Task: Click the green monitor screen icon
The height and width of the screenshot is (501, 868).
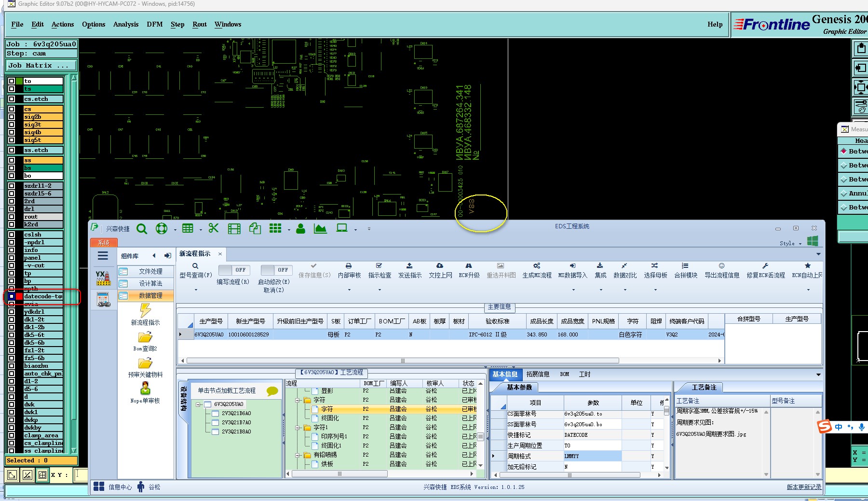Action: tap(342, 228)
